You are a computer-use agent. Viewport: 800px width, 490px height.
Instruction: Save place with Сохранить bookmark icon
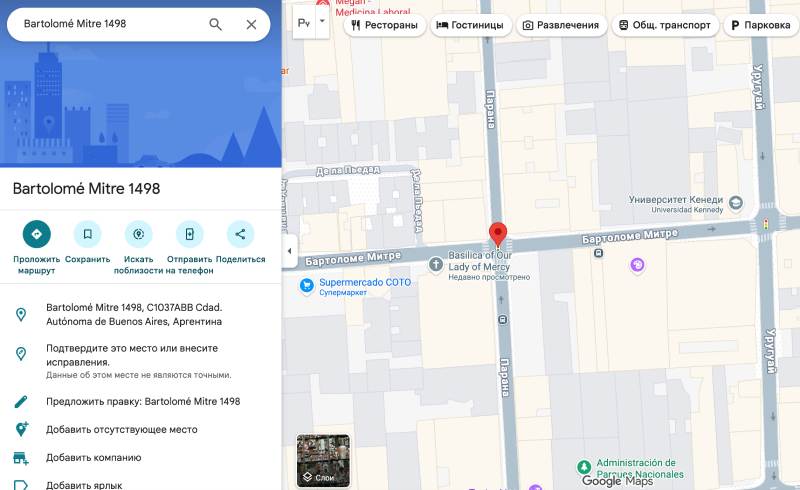pos(88,234)
